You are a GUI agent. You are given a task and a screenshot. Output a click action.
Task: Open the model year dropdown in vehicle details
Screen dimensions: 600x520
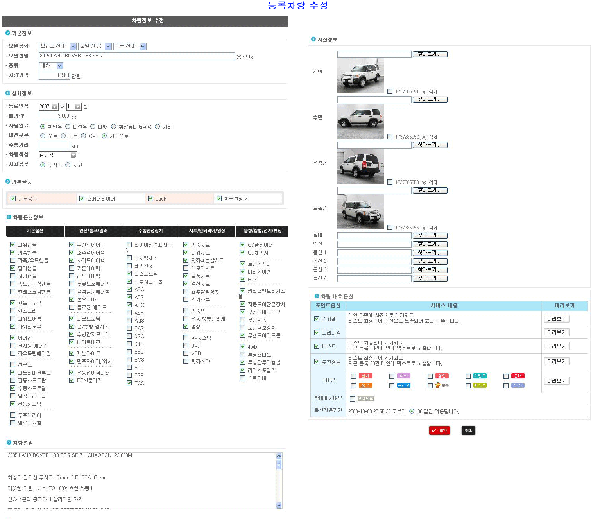pos(48,105)
